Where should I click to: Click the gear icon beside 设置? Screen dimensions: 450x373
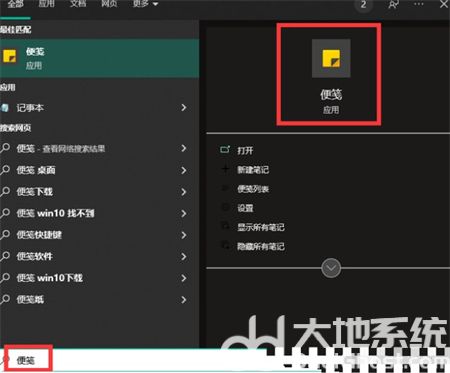pyautogui.click(x=225, y=207)
